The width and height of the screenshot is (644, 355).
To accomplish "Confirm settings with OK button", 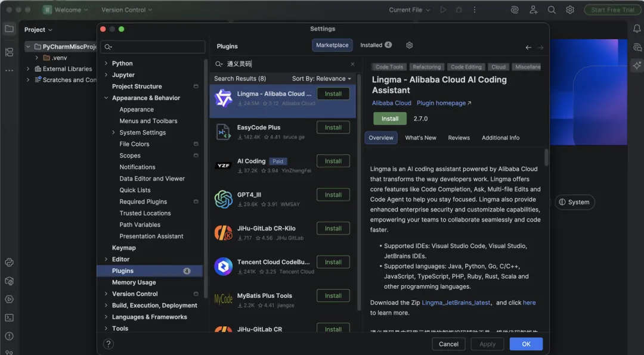I will click(526, 344).
